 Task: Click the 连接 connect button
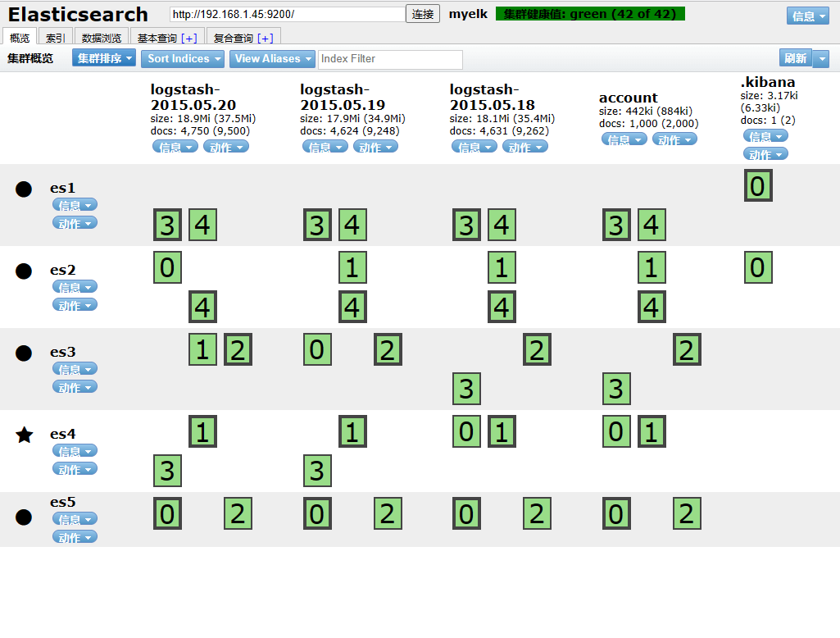coord(423,14)
